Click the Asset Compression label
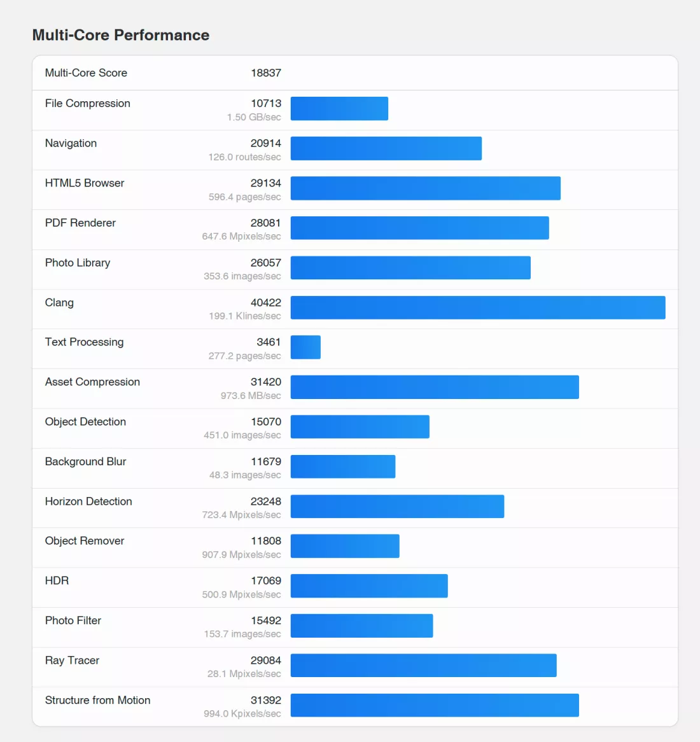The image size is (700, 742). 92,382
